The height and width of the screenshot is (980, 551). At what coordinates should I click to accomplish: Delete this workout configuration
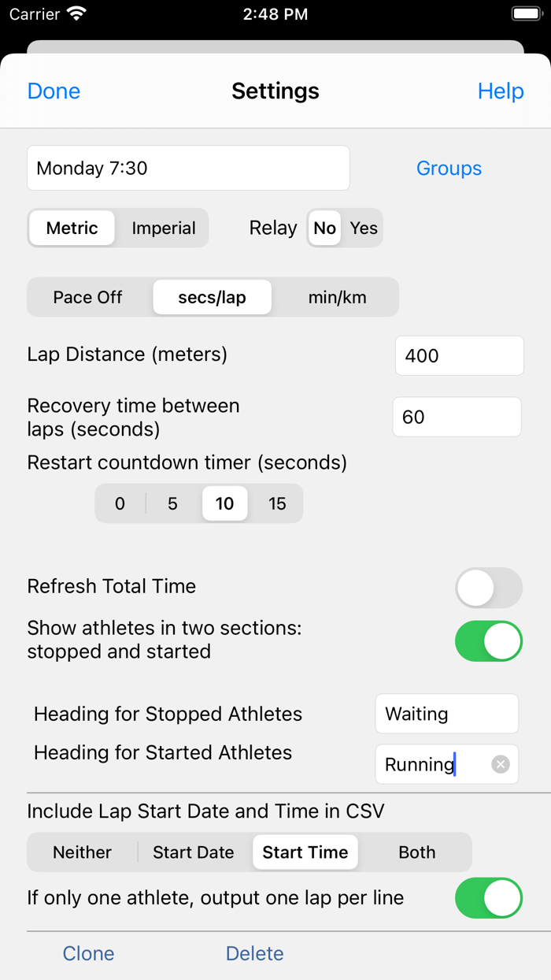[x=254, y=953]
